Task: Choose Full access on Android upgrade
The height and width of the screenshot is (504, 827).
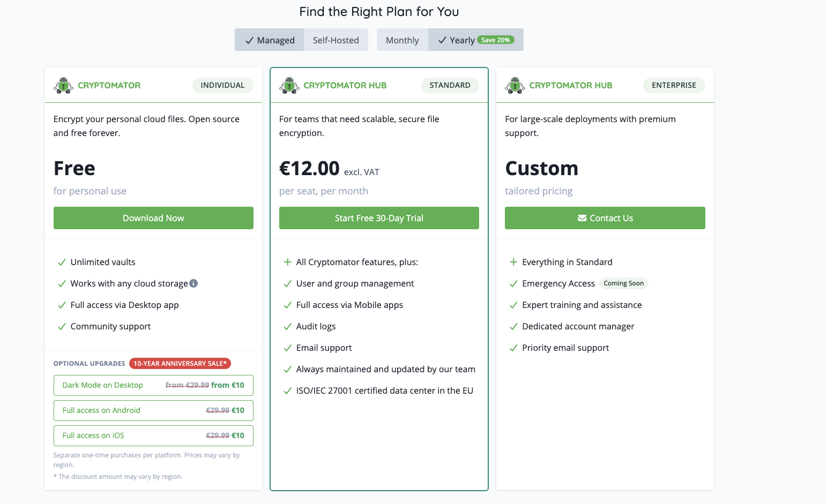Action: [153, 410]
